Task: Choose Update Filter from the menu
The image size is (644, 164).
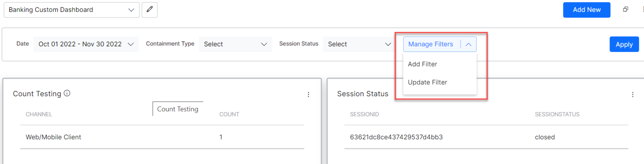Action: pyautogui.click(x=427, y=82)
